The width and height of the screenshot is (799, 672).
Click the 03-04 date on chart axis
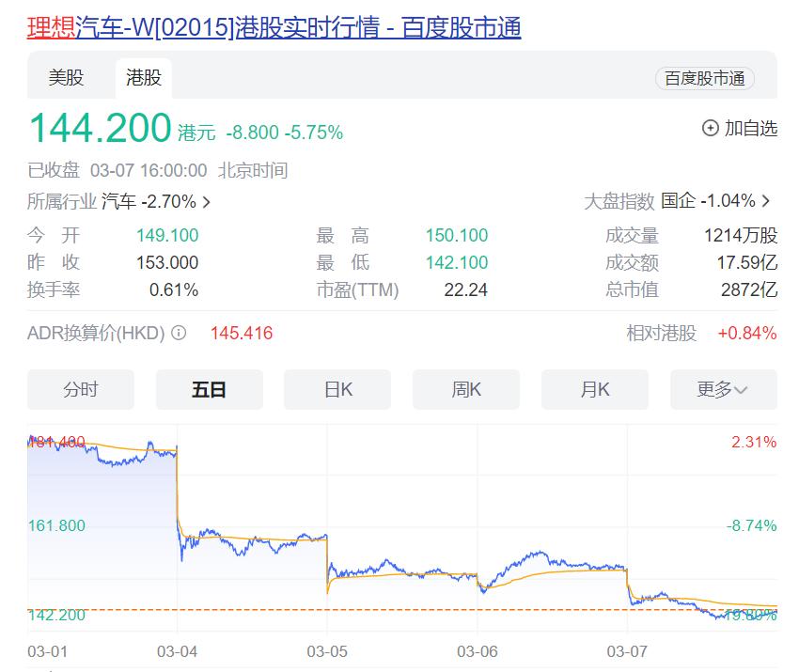[177, 651]
